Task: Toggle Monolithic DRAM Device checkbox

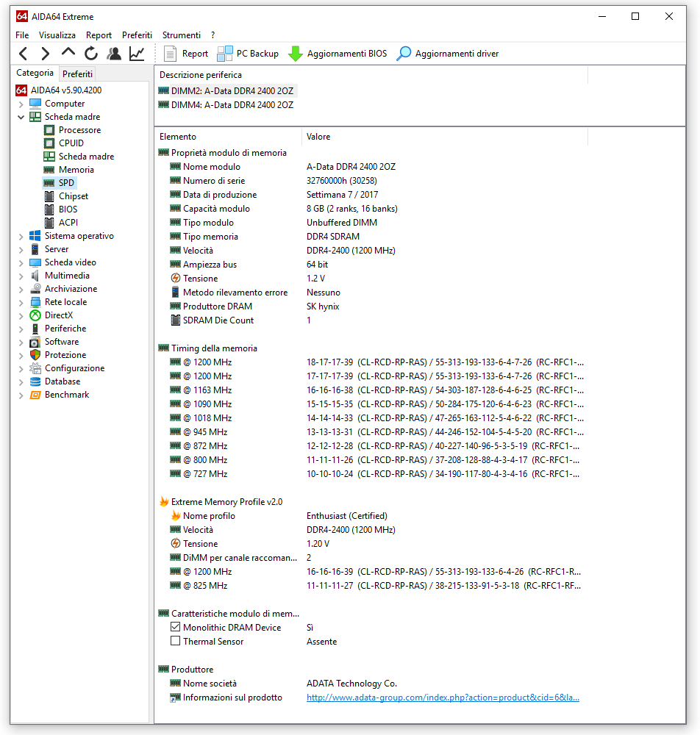Action: (175, 627)
